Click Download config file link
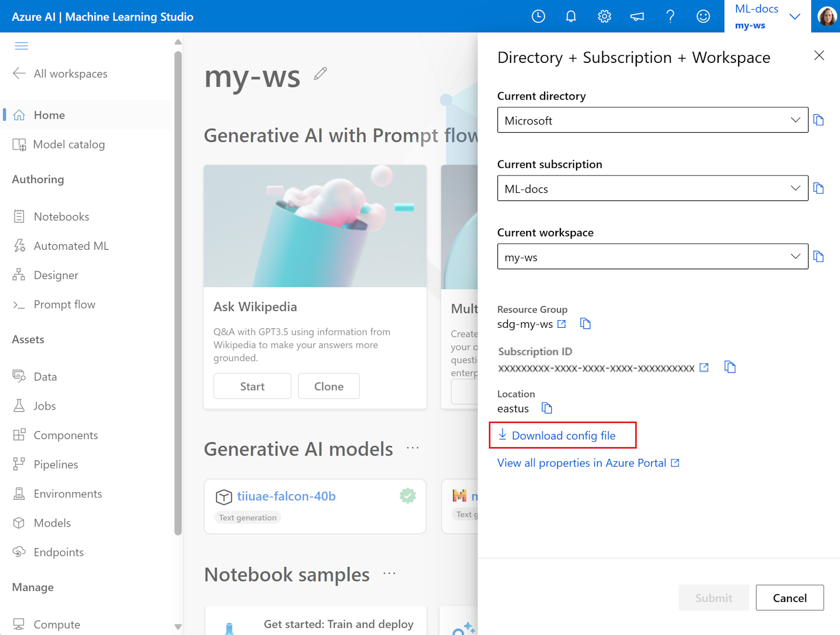 (563, 436)
